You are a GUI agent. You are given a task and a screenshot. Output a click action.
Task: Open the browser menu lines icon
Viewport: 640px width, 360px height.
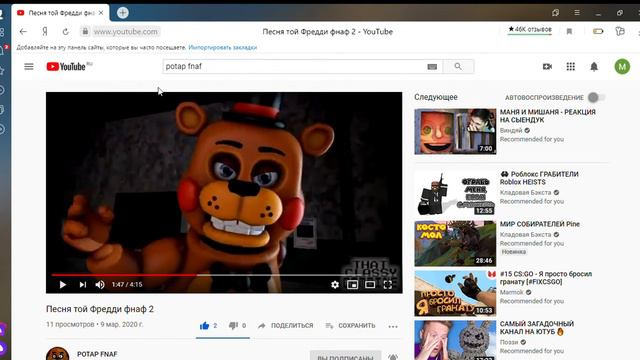(577, 13)
